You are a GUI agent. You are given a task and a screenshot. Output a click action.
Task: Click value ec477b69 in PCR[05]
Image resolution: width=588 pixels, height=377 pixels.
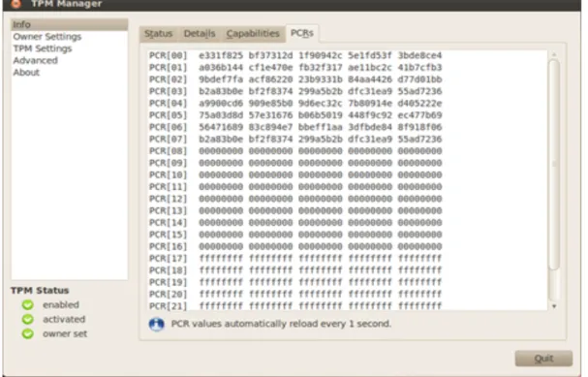420,115
